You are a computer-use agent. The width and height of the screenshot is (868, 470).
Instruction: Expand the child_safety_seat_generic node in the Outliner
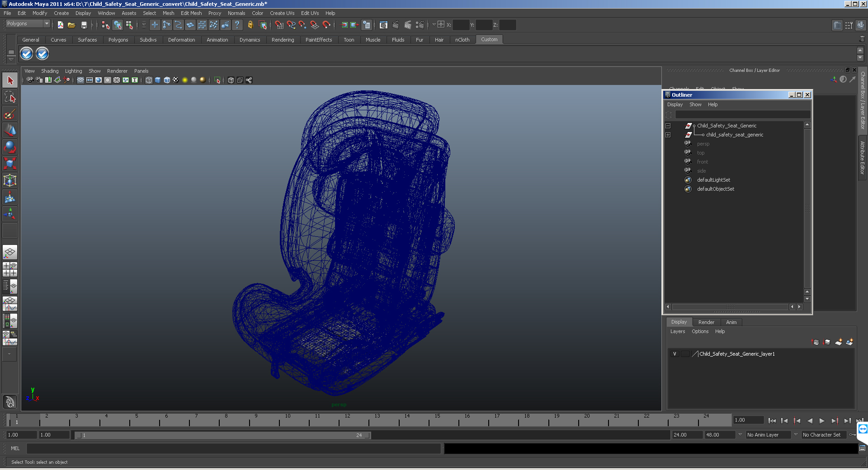(x=668, y=135)
